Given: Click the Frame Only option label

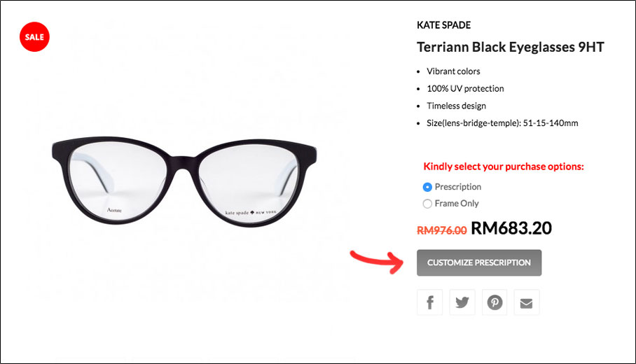Looking at the screenshot, I should [457, 204].
